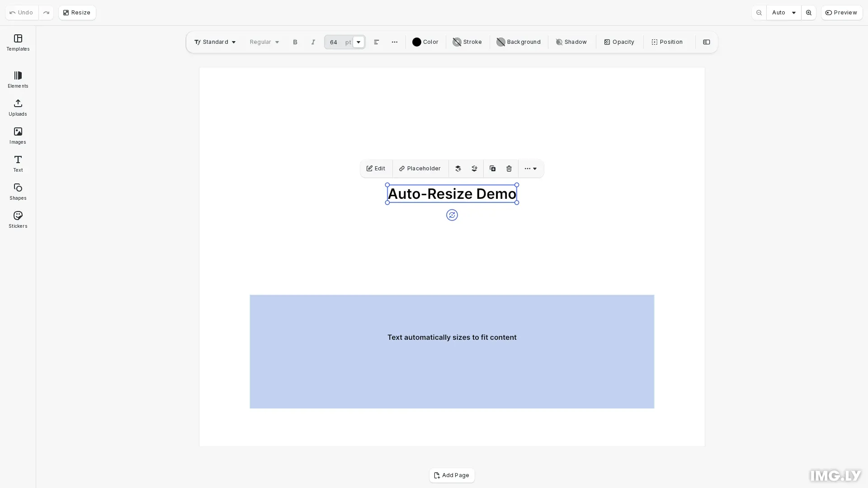868x488 pixels.
Task: Open the Stickers panel
Action: click(18, 219)
